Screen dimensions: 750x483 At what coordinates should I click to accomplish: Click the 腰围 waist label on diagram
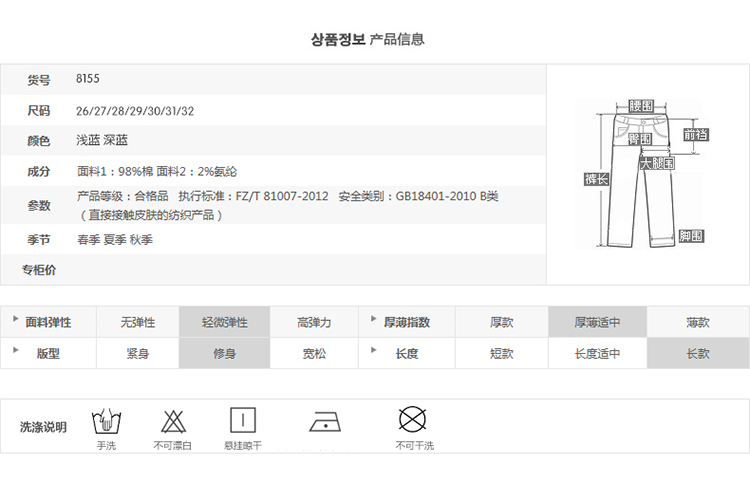click(x=641, y=105)
